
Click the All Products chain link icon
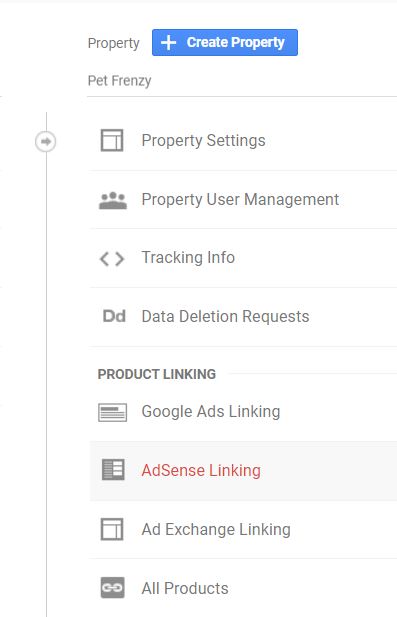[x=113, y=587]
